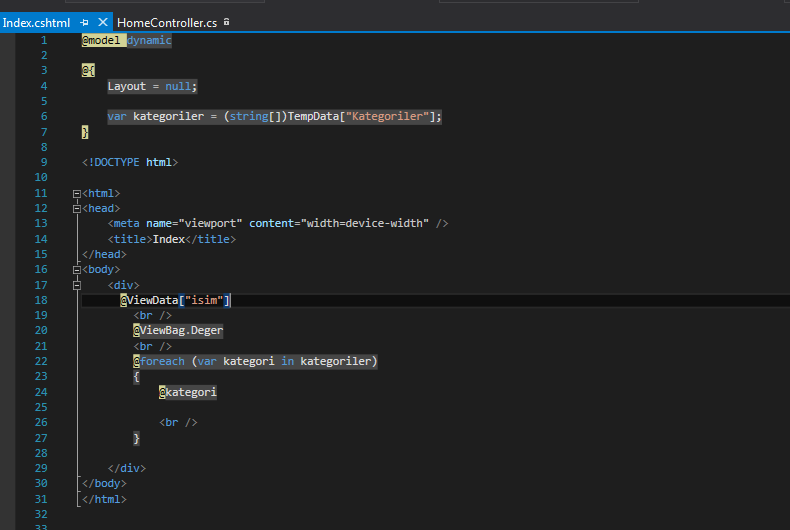Click the <br /> tag on line 21

152,346
